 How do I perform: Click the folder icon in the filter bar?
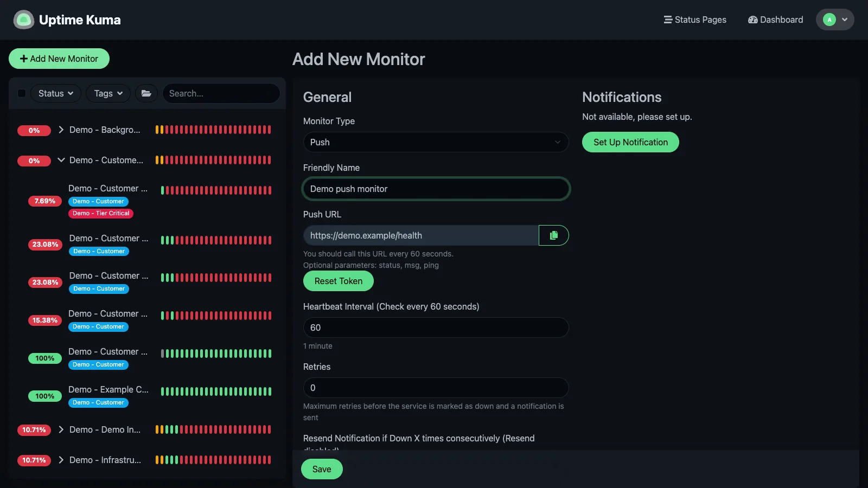146,93
